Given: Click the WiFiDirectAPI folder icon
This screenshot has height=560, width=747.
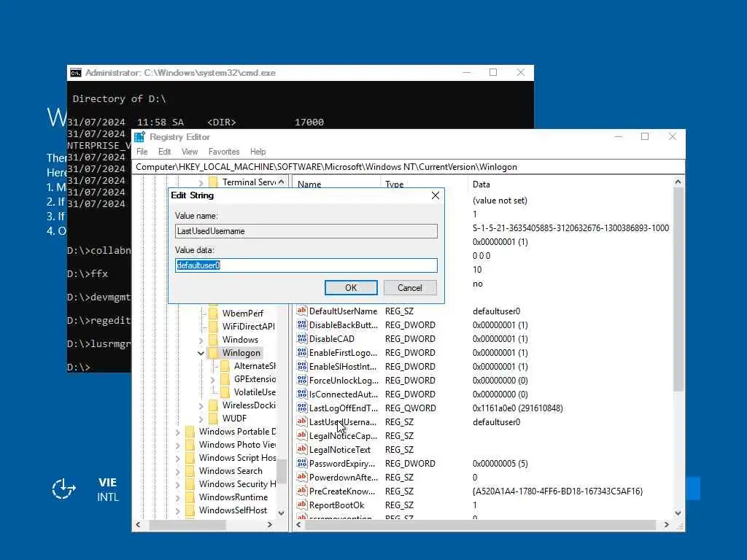Looking at the screenshot, I should [214, 326].
